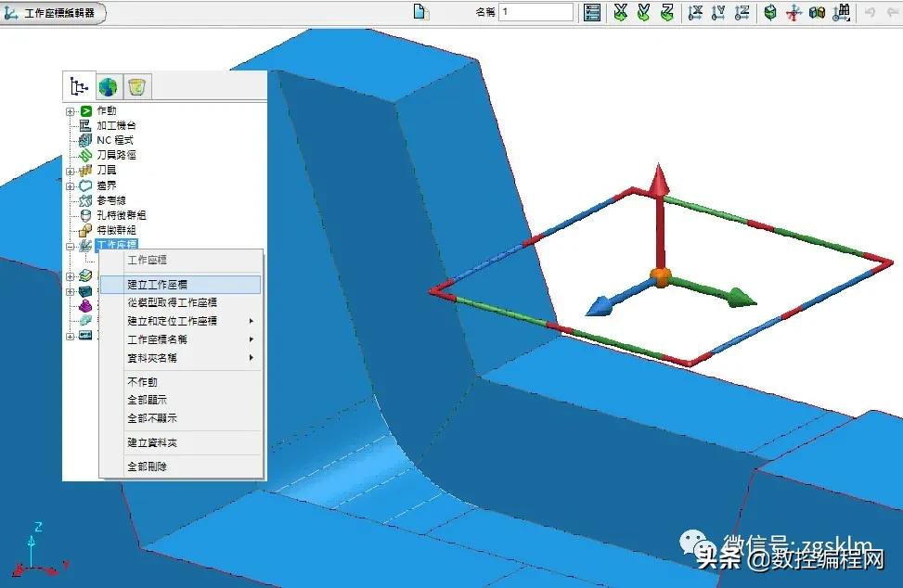Image resolution: width=903 pixels, height=588 pixels.
Task: Open the recycle bin tab
Action: click(136, 87)
